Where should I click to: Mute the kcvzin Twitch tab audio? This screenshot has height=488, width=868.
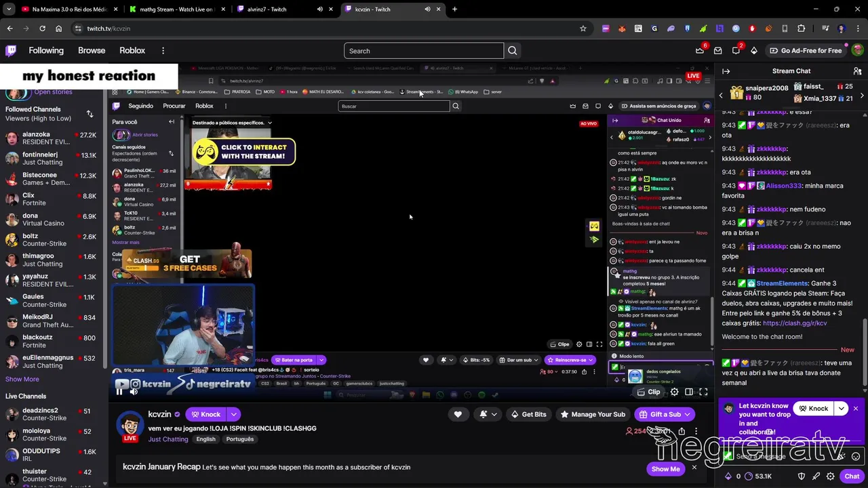[427, 9]
